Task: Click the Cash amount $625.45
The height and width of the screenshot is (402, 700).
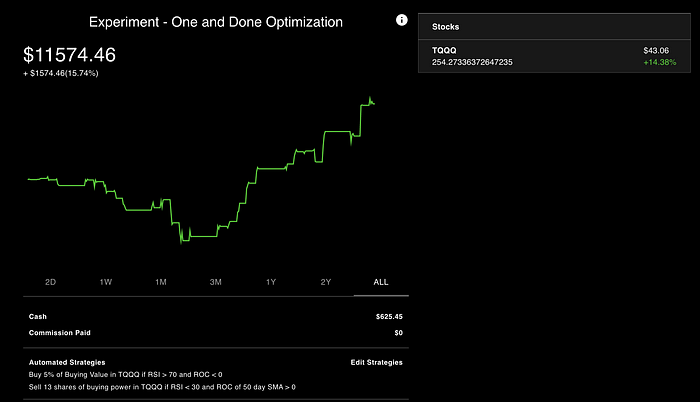Action: click(x=389, y=317)
